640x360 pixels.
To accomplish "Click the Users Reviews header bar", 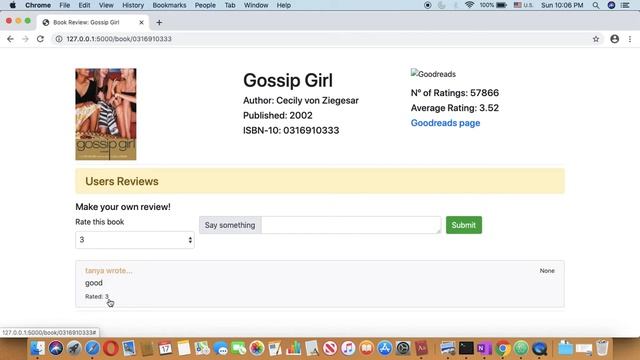I will pyautogui.click(x=320, y=181).
